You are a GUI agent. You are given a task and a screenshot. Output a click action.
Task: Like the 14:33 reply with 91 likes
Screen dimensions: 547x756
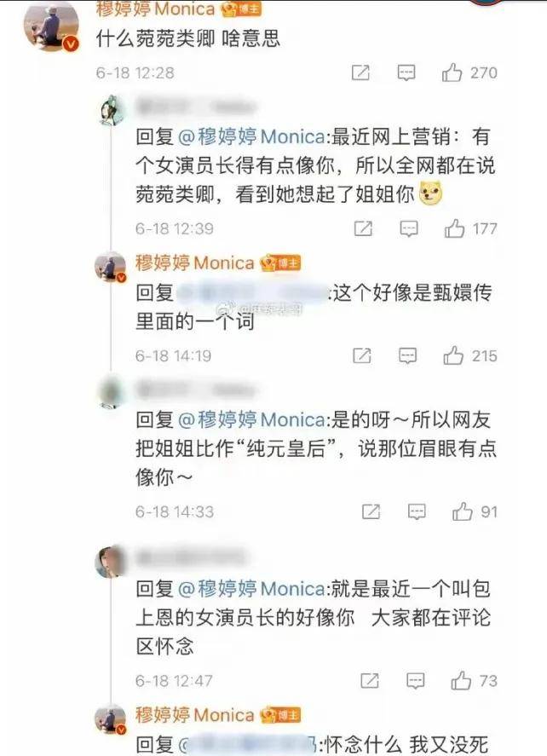462,511
